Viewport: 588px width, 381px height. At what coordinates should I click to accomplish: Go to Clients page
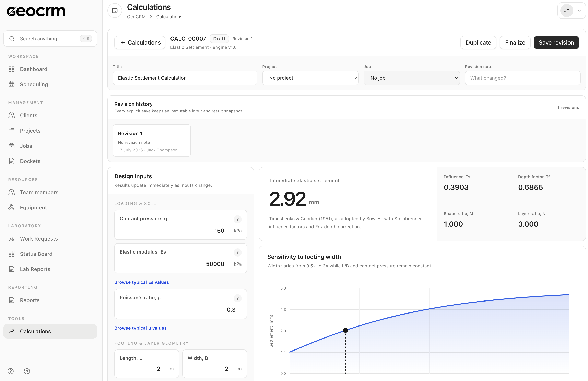coord(50,115)
